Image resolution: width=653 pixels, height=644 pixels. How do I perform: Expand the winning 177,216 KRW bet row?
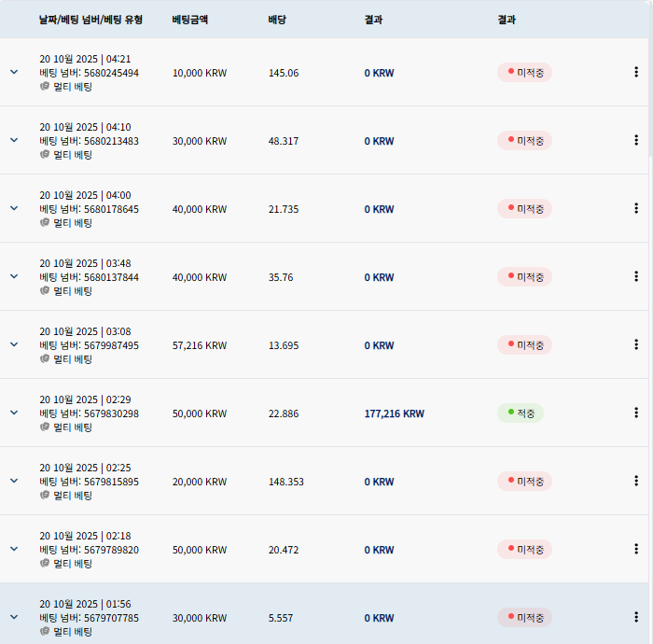point(14,413)
